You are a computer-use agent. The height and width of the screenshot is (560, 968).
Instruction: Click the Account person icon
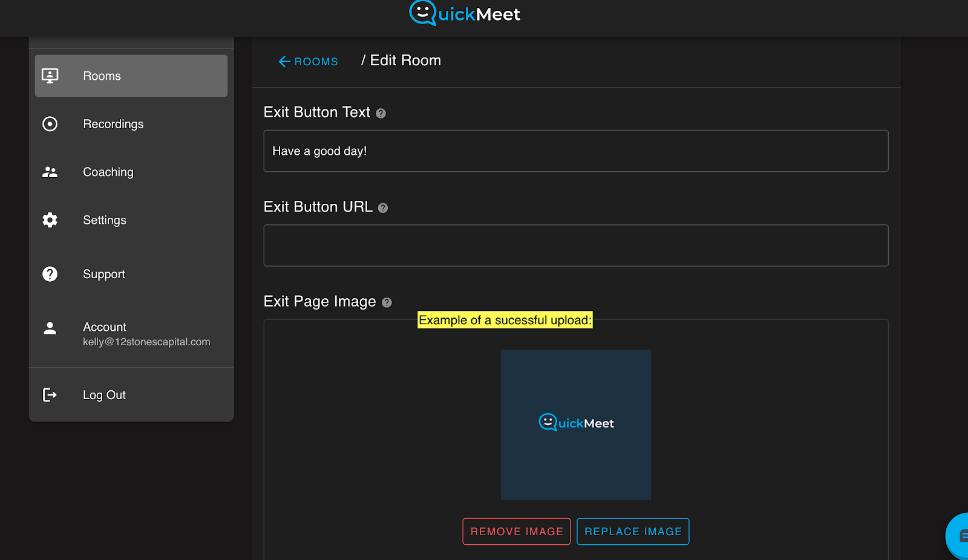click(50, 328)
